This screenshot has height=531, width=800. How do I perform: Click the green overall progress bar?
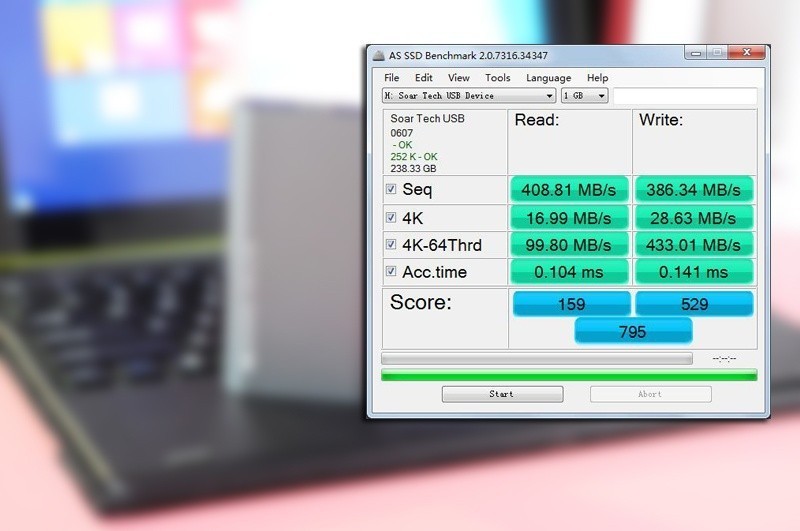[569, 375]
